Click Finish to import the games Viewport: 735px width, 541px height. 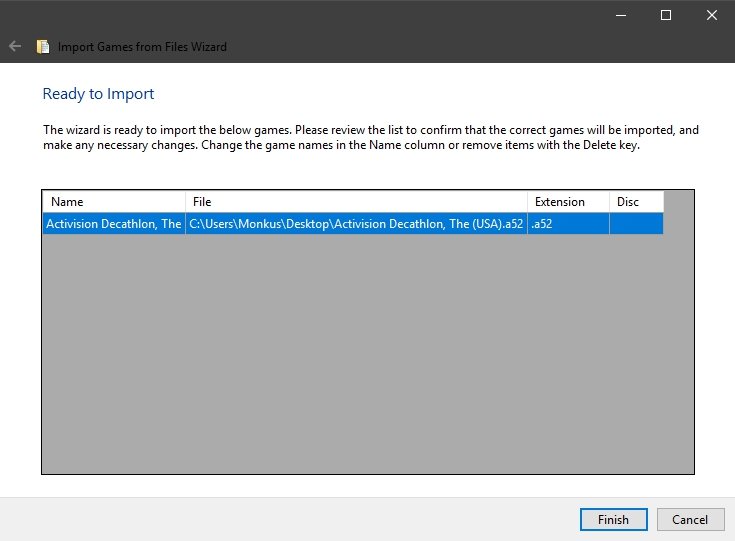614,519
